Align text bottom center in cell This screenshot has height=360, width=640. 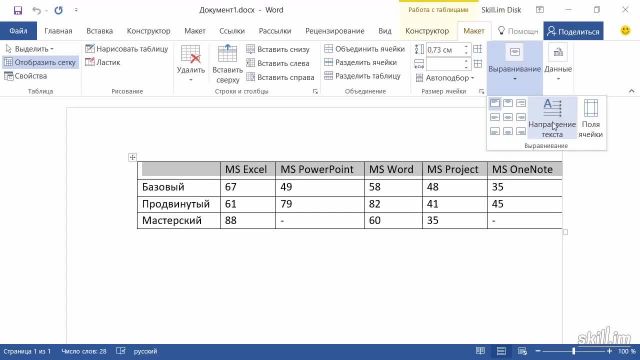click(x=508, y=131)
